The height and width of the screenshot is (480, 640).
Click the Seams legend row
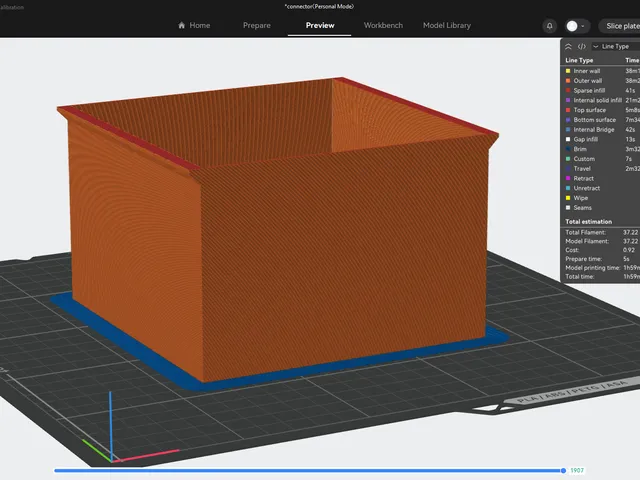[602, 208]
